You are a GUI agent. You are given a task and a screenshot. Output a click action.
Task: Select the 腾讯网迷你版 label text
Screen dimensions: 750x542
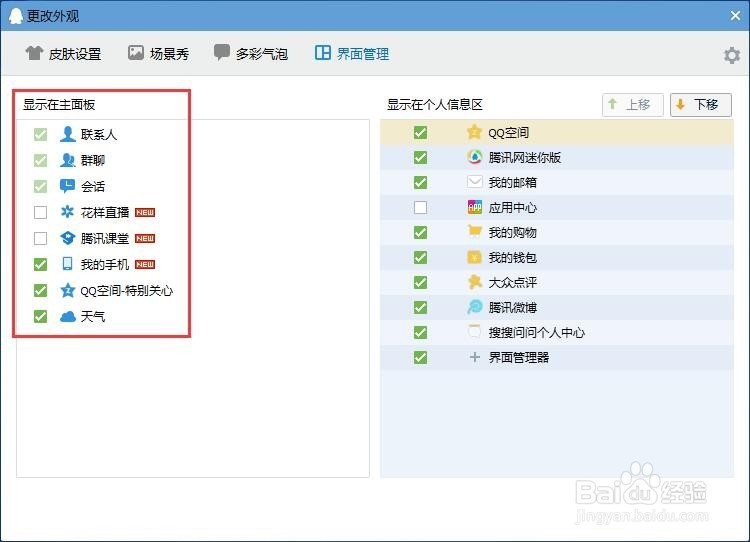[525, 157]
